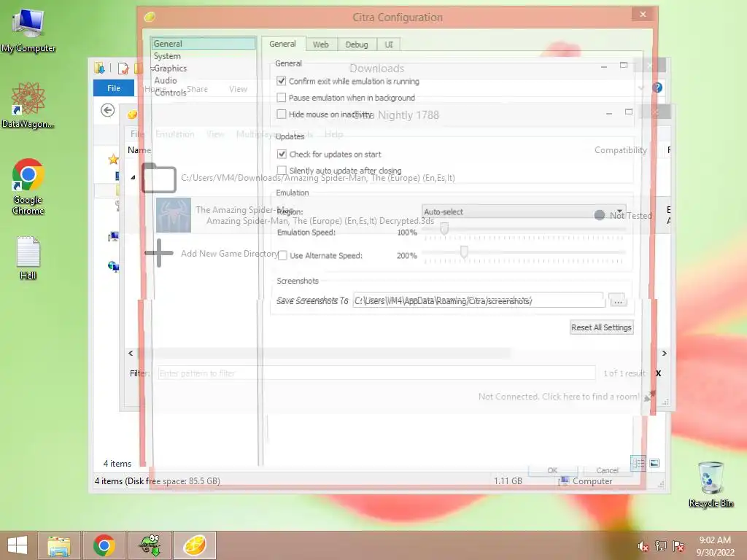Open the Share tab in Downloads window
The width and height of the screenshot is (747, 560).
coord(197,89)
